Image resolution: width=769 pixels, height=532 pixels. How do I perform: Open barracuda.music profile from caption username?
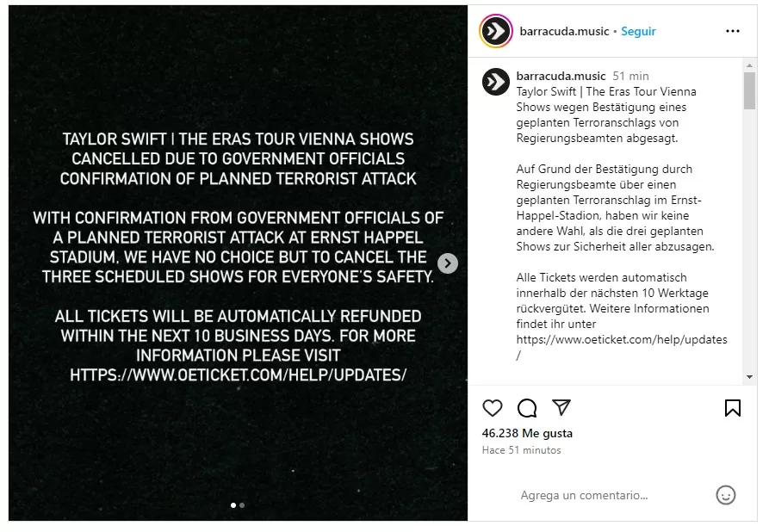[x=561, y=77]
